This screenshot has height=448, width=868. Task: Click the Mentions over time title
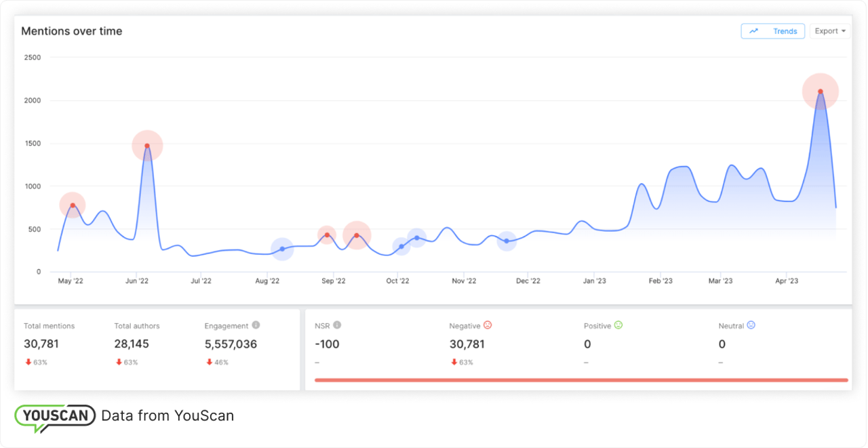(x=72, y=31)
